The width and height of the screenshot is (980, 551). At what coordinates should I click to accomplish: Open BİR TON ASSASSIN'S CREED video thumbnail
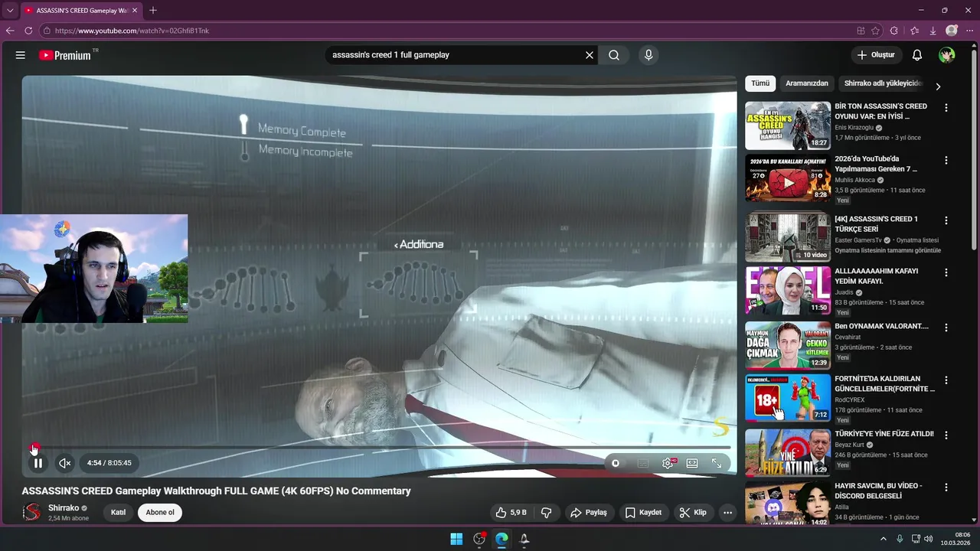(788, 126)
